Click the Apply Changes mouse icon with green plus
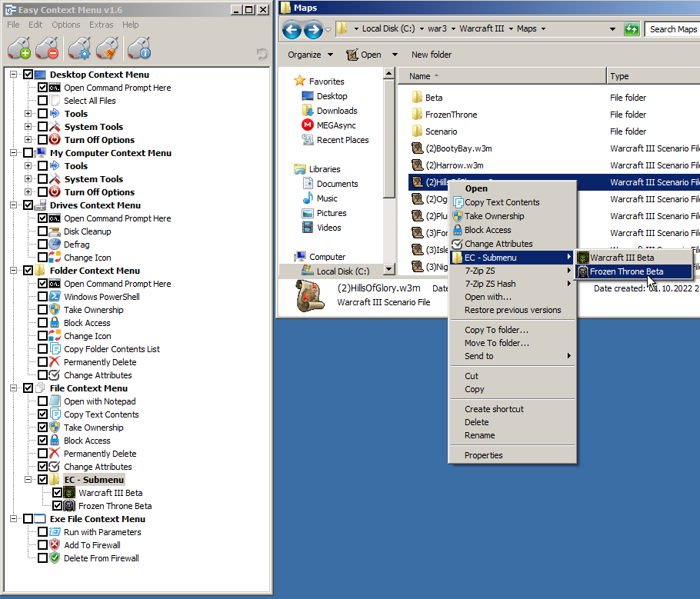The height and width of the screenshot is (599, 700). point(19,48)
